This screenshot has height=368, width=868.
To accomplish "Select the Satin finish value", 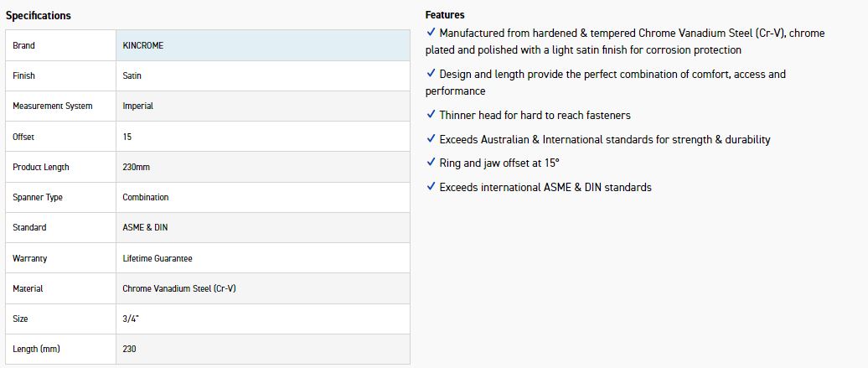I will 132,75.
